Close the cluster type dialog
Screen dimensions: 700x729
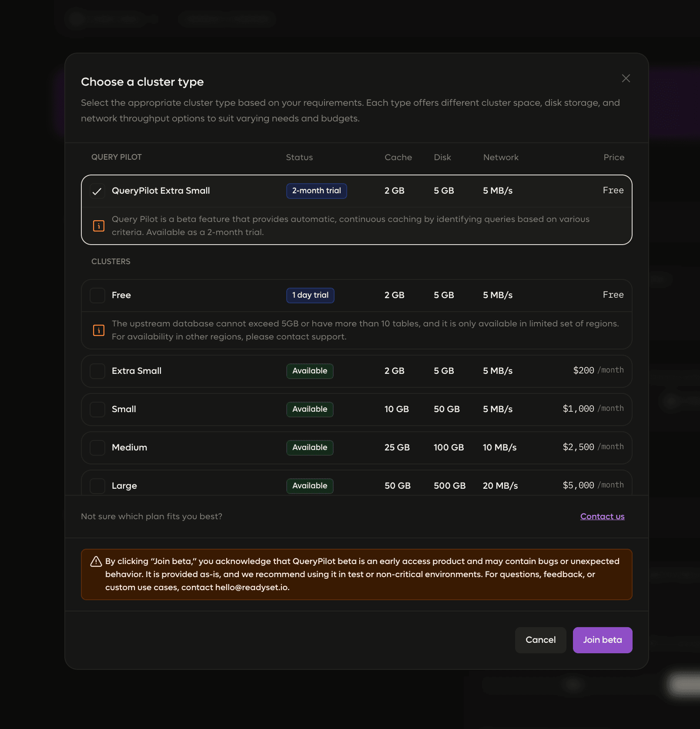click(626, 78)
